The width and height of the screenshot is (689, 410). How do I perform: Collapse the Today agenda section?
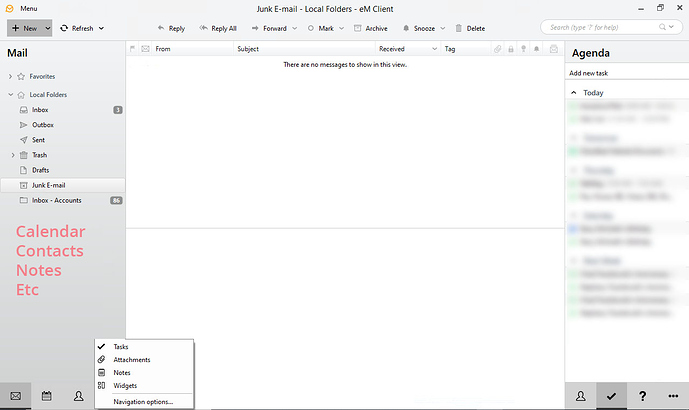(573, 93)
